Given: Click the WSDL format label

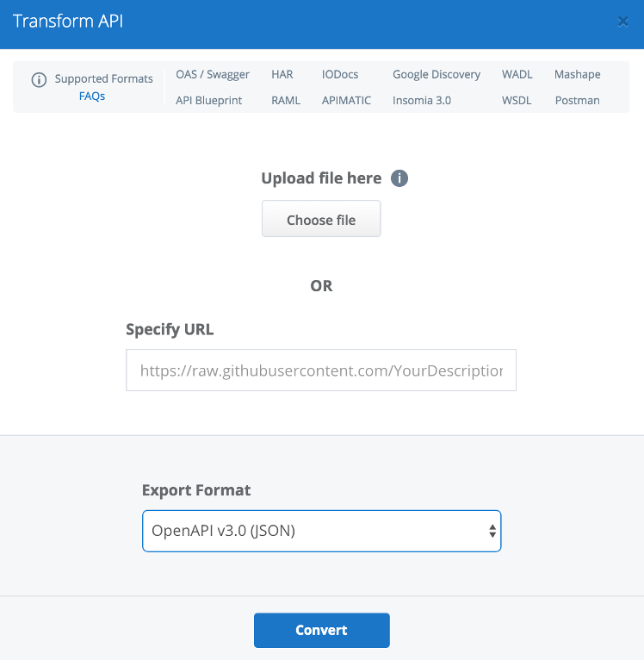Looking at the screenshot, I should pos(517,101).
